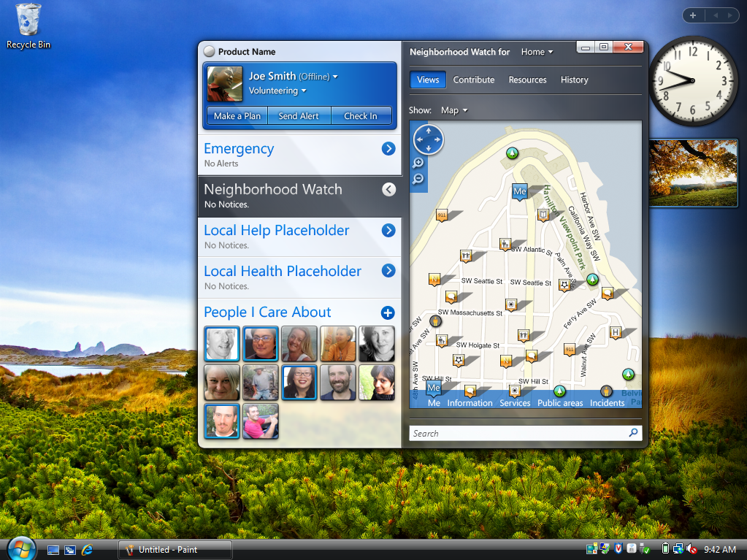Image resolution: width=747 pixels, height=560 pixels.
Task: Click the 911 marker near Walnut Ave SW
Action: (570, 350)
